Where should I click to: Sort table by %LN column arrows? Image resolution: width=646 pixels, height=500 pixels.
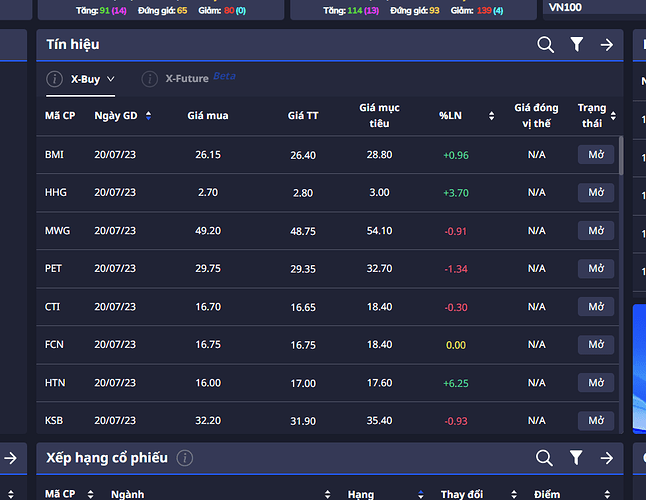(491, 116)
